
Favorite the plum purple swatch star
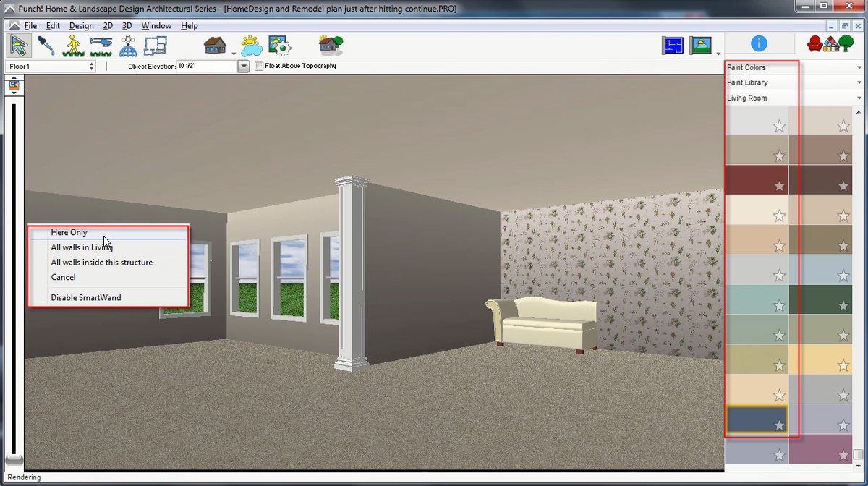843,455
